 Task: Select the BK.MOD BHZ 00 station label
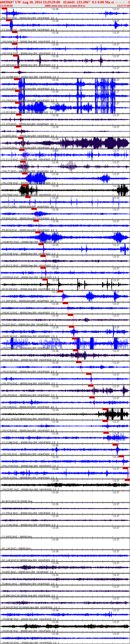click(x=17, y=501)
